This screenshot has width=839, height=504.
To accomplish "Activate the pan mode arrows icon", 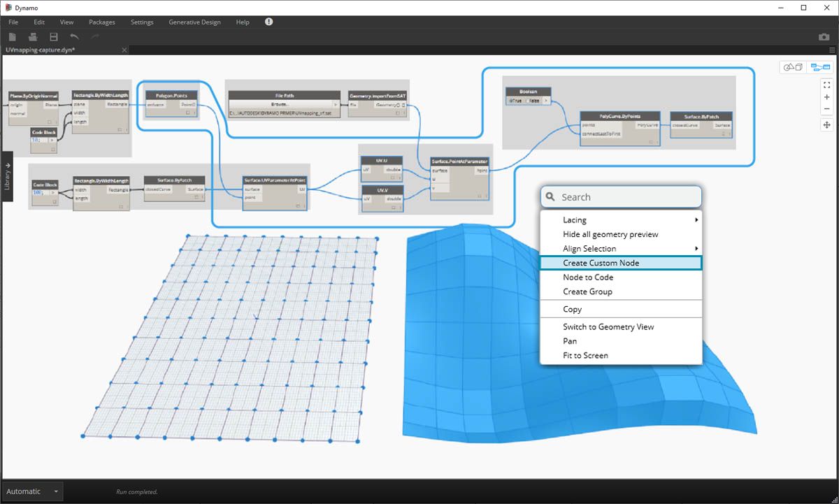I will [826, 124].
